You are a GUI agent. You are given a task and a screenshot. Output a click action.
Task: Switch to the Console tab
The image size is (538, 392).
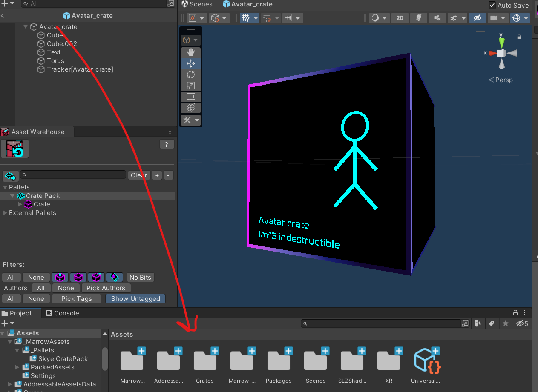tap(62, 313)
